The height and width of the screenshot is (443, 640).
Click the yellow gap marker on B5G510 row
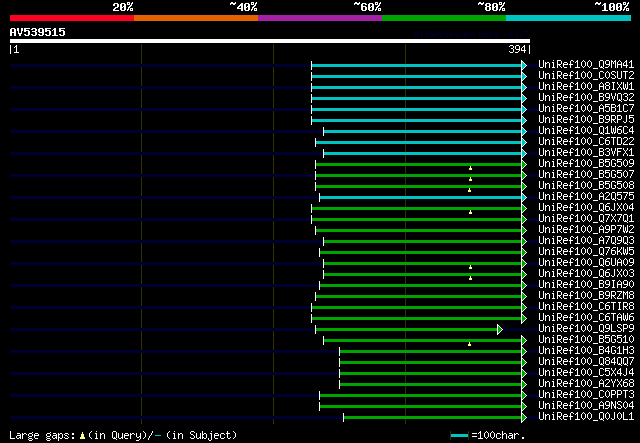pyautogui.click(x=469, y=344)
